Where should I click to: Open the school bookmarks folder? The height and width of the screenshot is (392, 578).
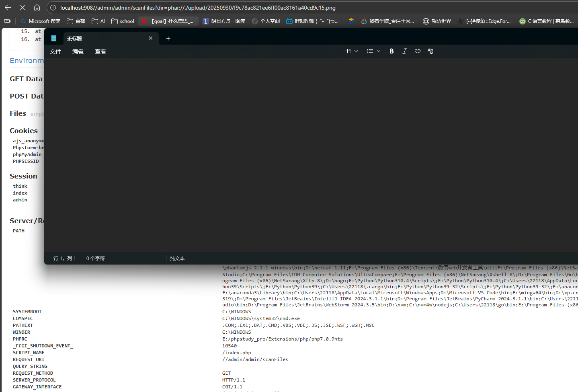click(x=123, y=21)
